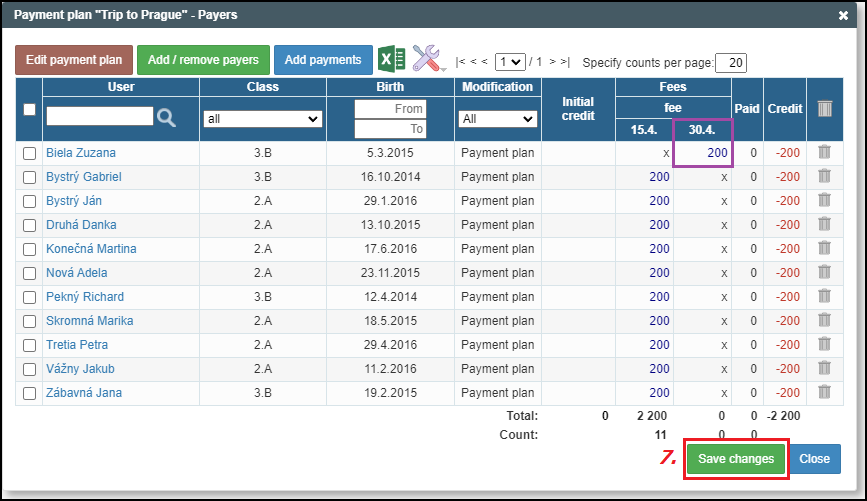Click -200 credit for Vážny Jakub
This screenshot has width=867, height=501.
click(787, 369)
